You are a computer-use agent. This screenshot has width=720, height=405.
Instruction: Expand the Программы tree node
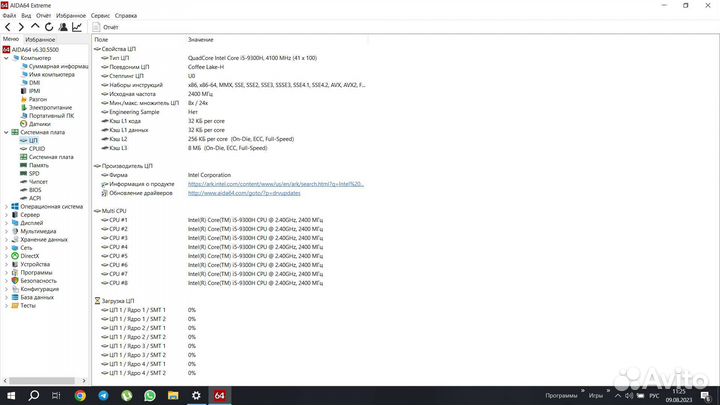point(6,273)
